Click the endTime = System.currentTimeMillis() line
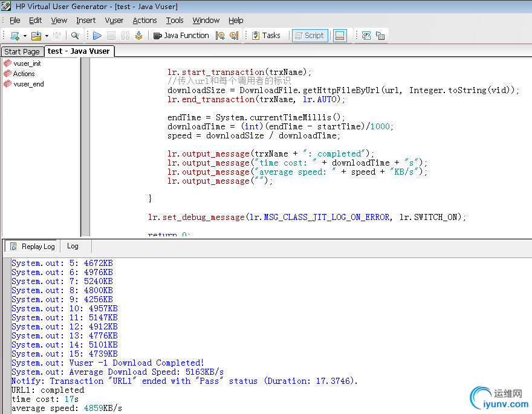 (x=256, y=117)
